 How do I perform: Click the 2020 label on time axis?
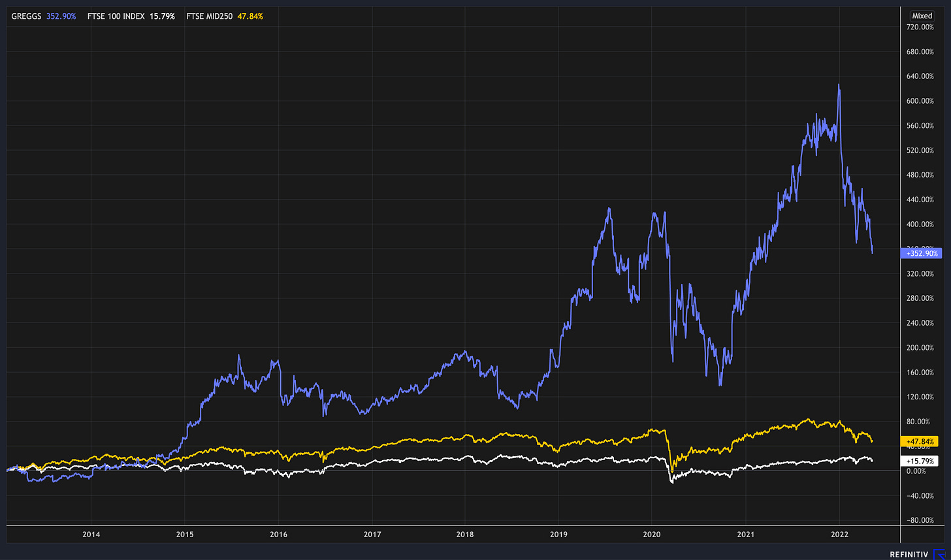click(653, 533)
